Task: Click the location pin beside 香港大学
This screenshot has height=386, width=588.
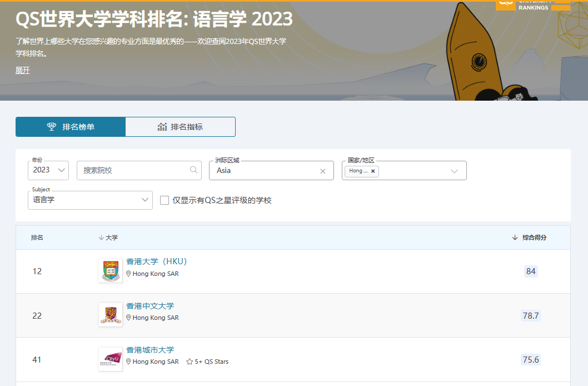Action: coord(128,274)
